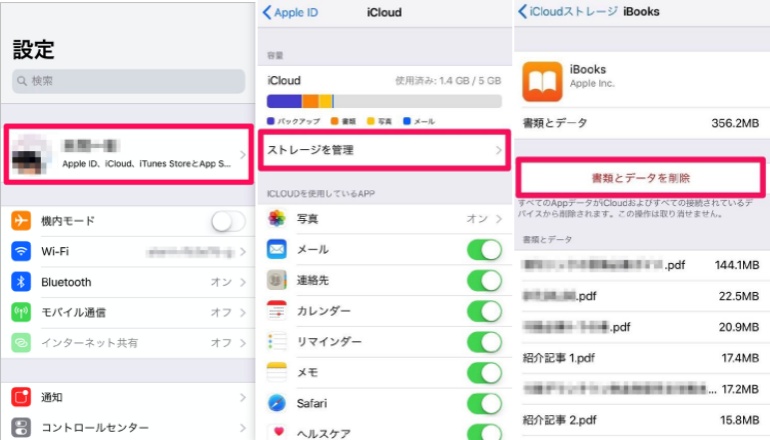Tap the モバイル通信 antenna icon
The height and width of the screenshot is (440, 770).
21,312
